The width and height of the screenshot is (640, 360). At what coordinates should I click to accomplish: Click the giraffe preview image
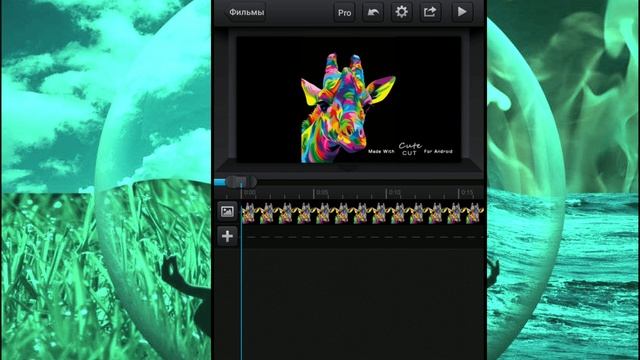[x=348, y=108]
